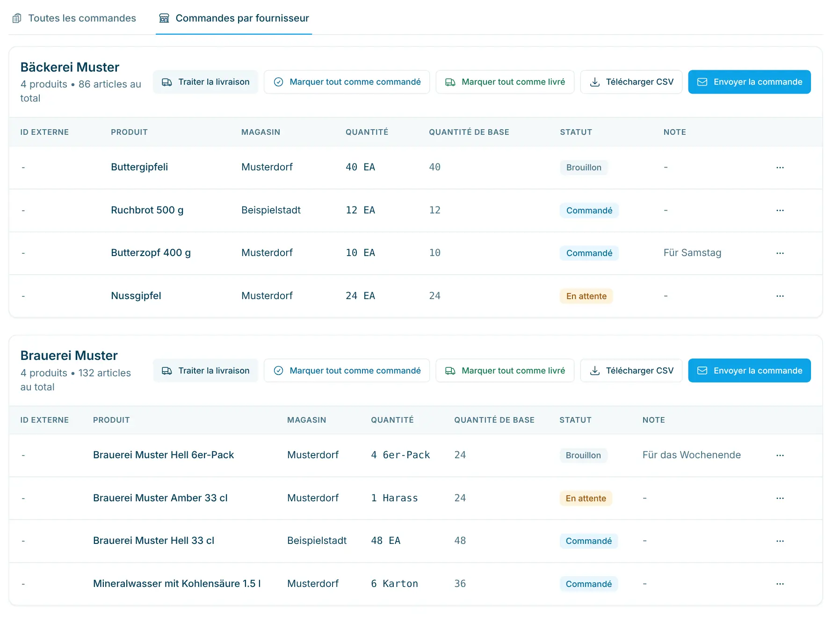
Task: Click the Nussgipfel product name
Action: 136,296
